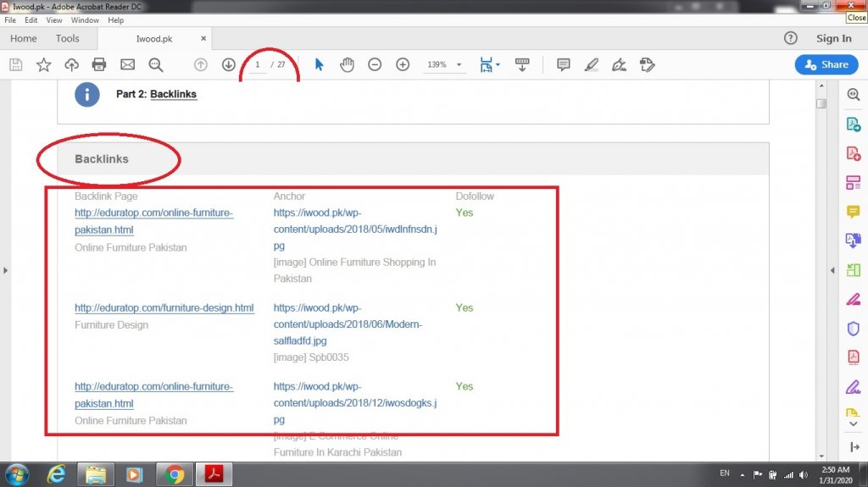This screenshot has width=868, height=487.
Task: Click the fit page width icon
Action: coord(486,64)
